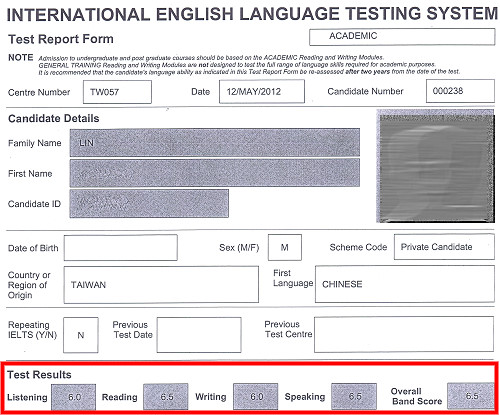This screenshot has height=415, width=500.
Task: Click Candidate Number field 000238
Action: 460,91
